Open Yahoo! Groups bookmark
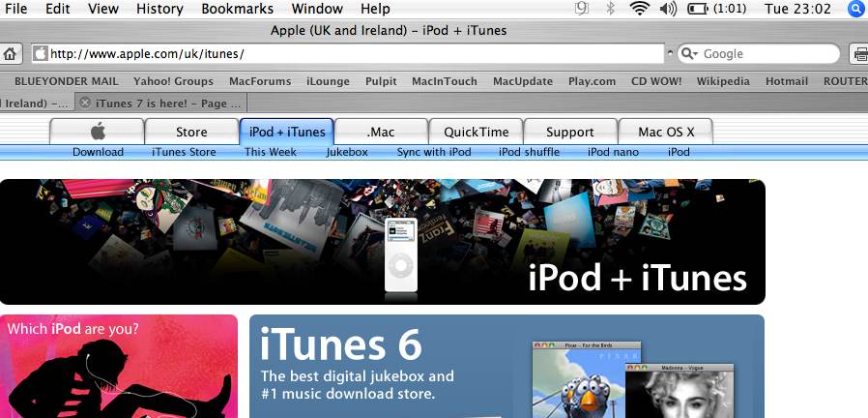Screen dimensions: 868x418 pyautogui.click(x=173, y=81)
